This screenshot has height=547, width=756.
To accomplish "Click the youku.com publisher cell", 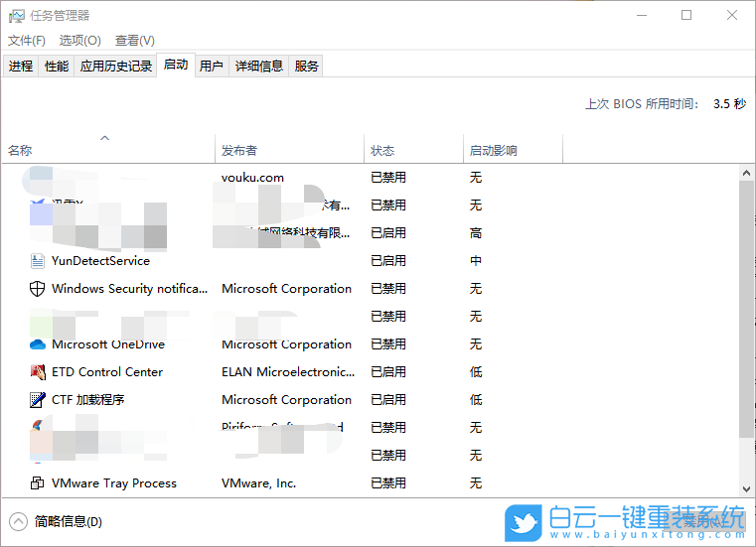I will (x=252, y=178).
